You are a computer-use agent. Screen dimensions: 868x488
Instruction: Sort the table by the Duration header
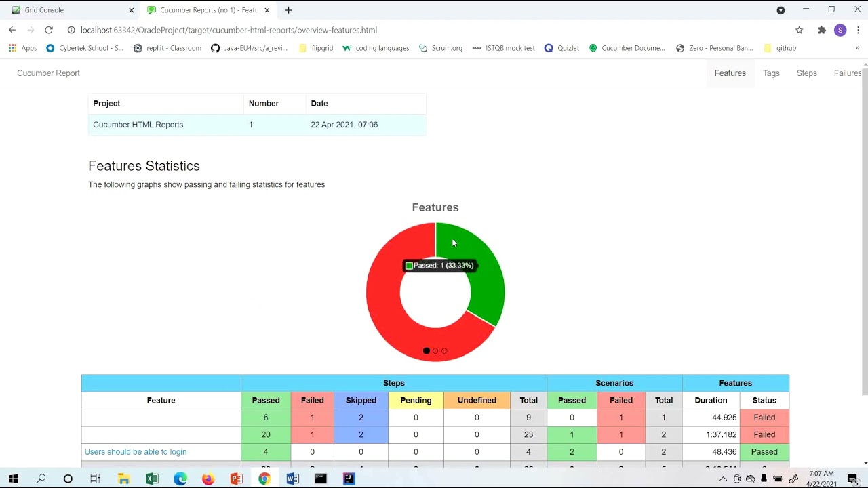(711, 401)
